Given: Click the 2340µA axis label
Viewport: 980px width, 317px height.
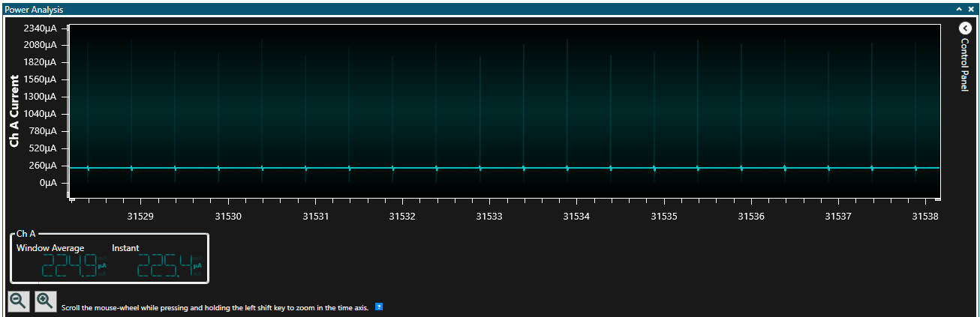Looking at the screenshot, I should pos(40,28).
